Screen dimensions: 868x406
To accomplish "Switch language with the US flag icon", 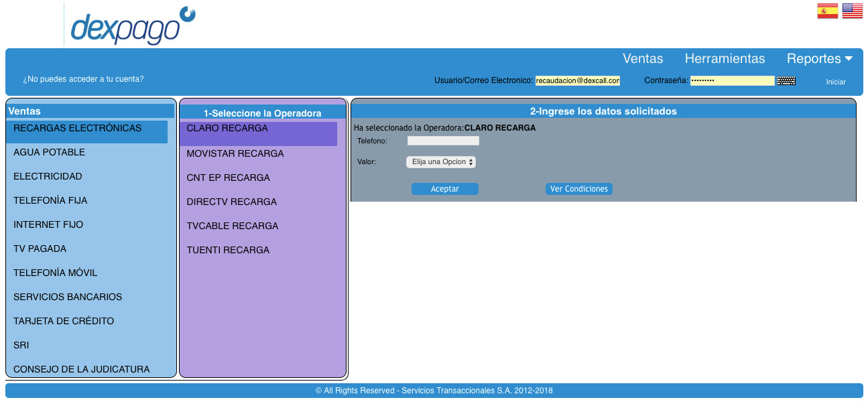I will pyautogui.click(x=852, y=11).
